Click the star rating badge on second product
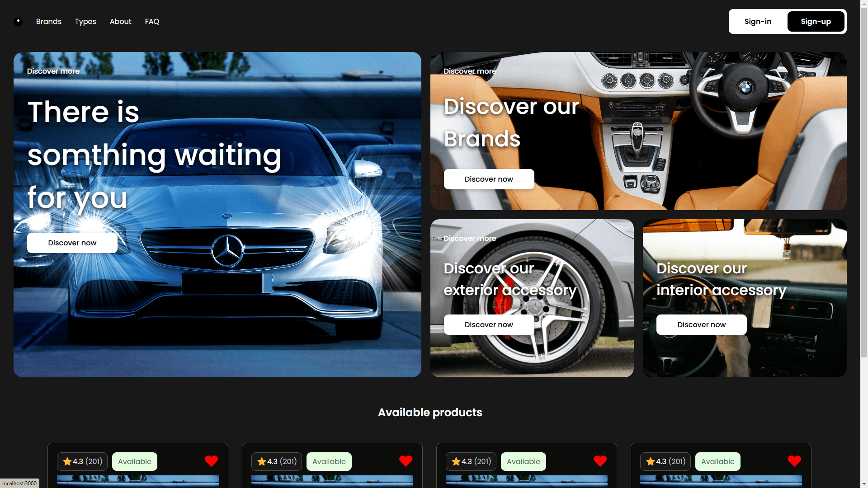Screen dimensions: 868x488 click(x=277, y=461)
